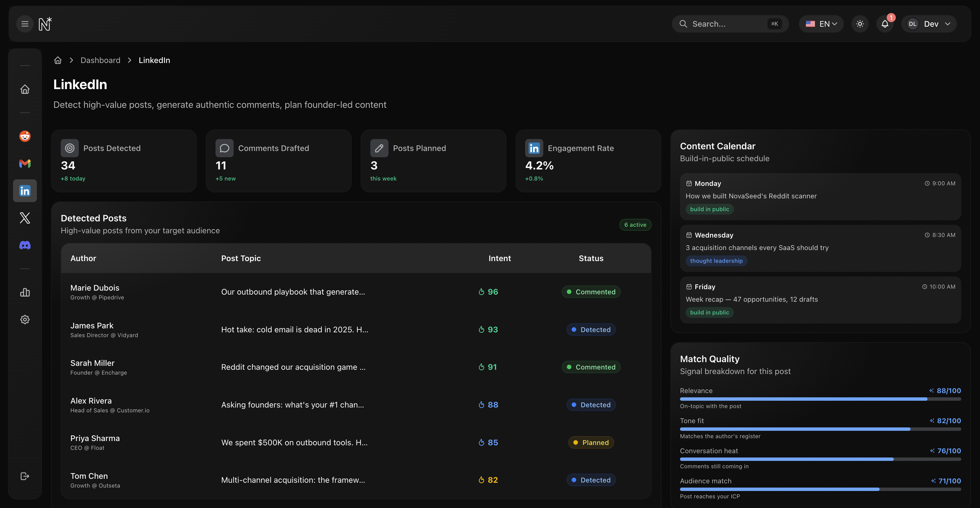This screenshot has height=508, width=980.
Task: Open the LinkedIn channel icon
Action: (25, 191)
